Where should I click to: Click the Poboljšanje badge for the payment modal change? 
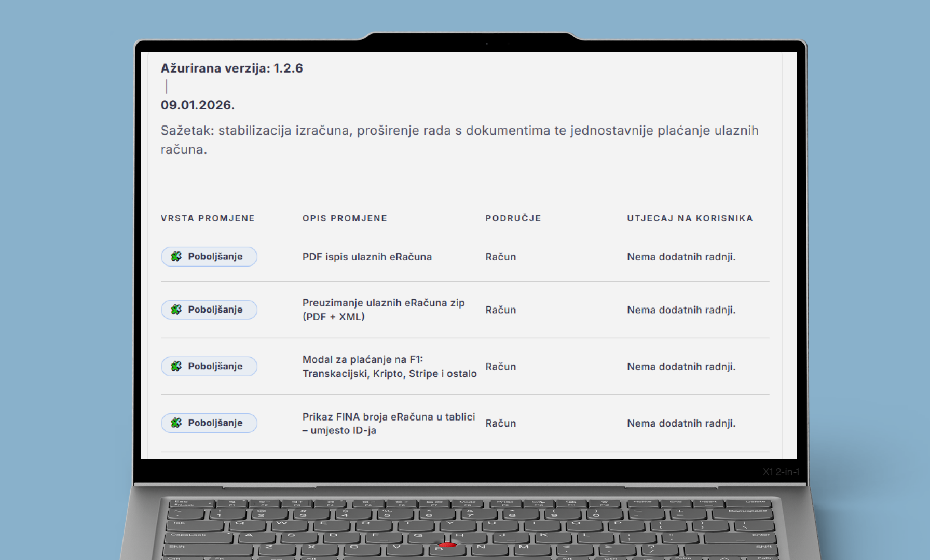click(x=209, y=366)
